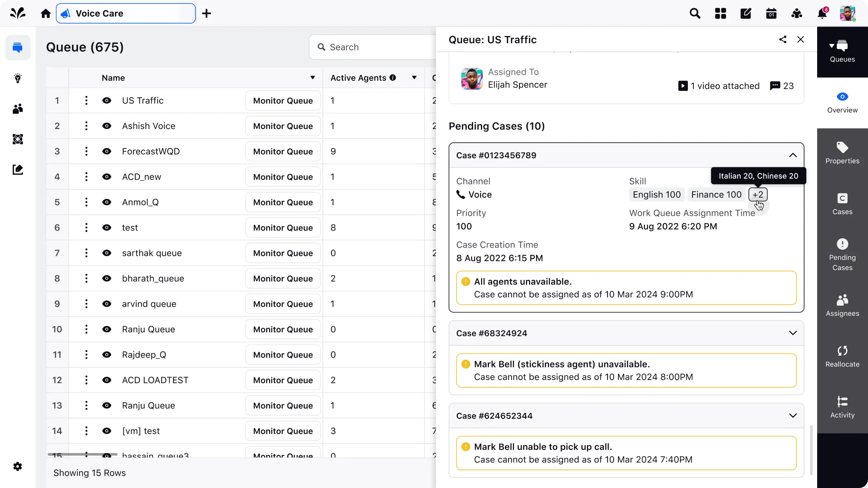Click the home icon
The image size is (868, 488).
click(x=46, y=14)
